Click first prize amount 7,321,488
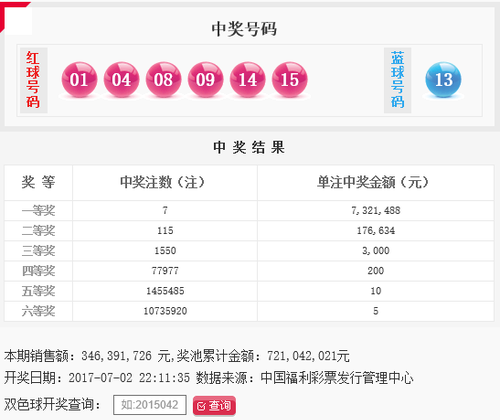 pos(376,211)
